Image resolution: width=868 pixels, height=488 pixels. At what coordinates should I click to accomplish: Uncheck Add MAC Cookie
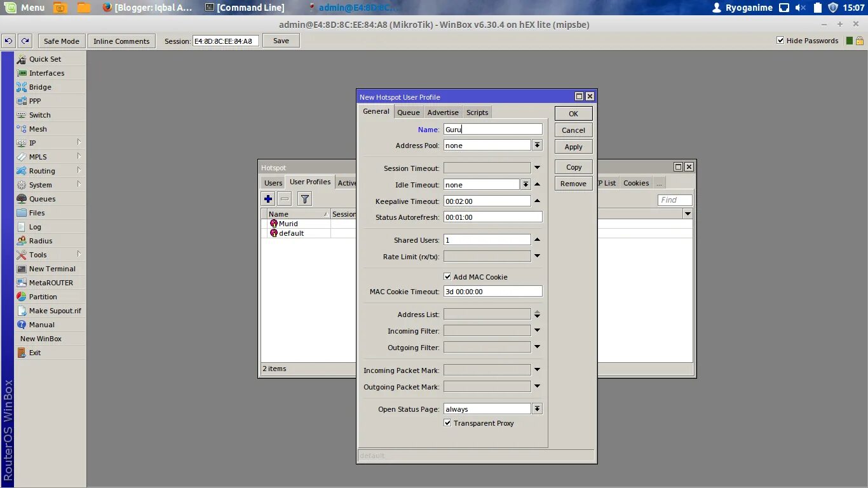(x=447, y=277)
